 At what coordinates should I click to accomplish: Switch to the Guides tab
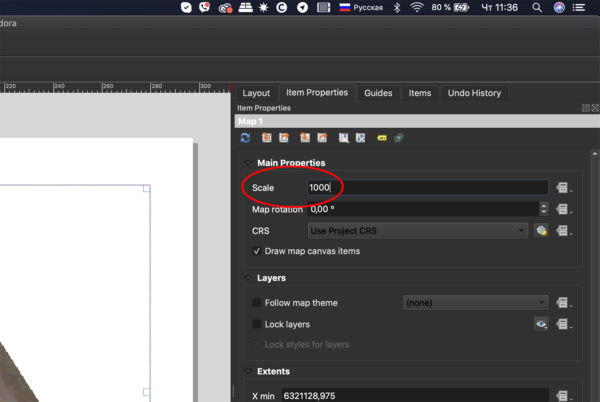click(378, 93)
